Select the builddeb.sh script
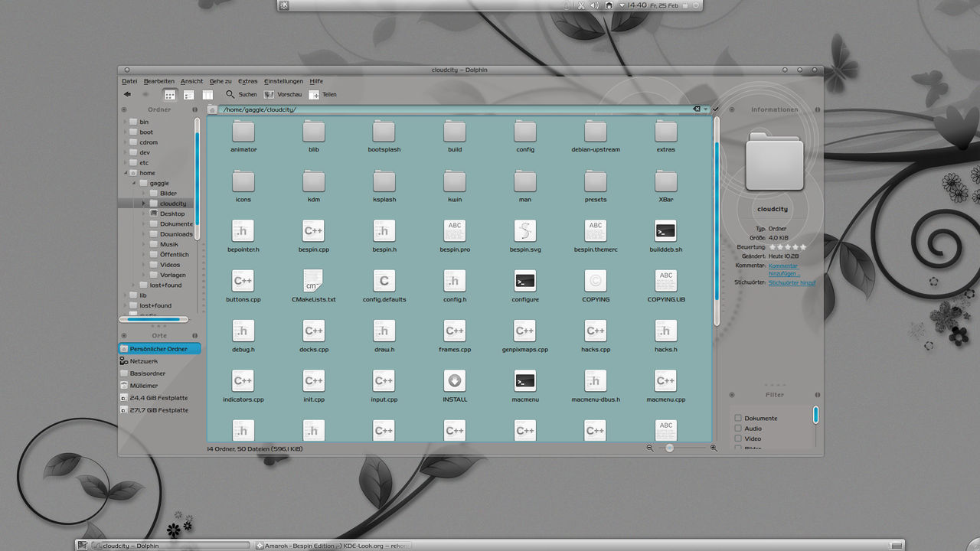The width and height of the screenshot is (980, 551). pyautogui.click(x=666, y=236)
